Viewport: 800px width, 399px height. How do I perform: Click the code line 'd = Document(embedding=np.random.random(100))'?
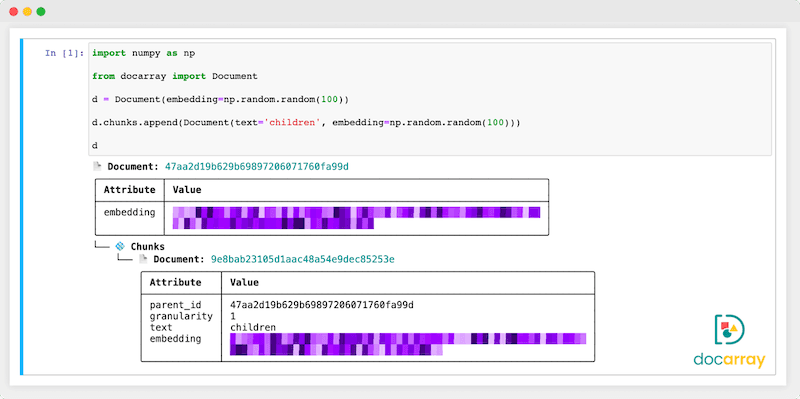pos(220,99)
